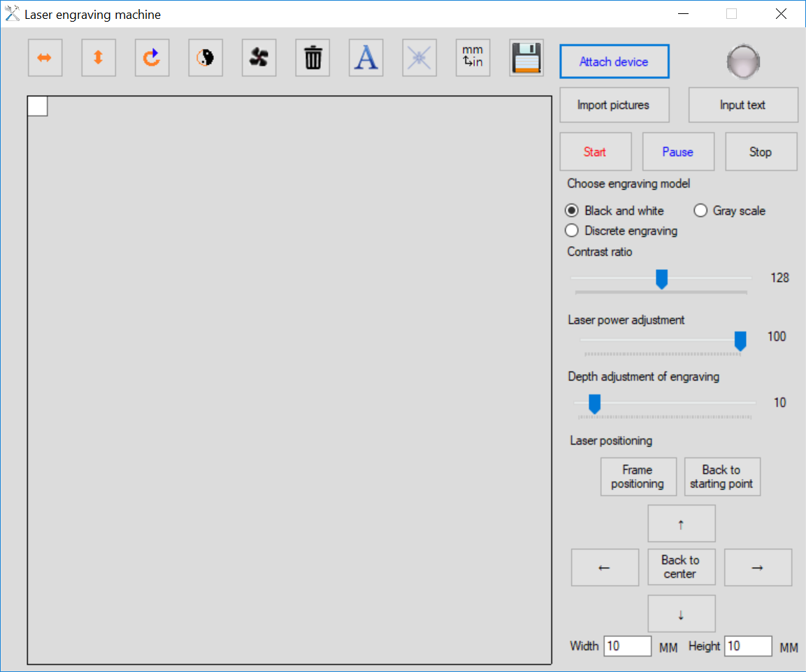
Task: Select Black and white engraving mode
Action: 614,210
